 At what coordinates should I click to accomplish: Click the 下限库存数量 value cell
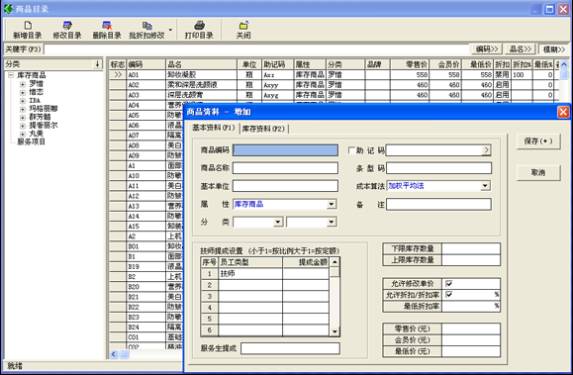471,249
